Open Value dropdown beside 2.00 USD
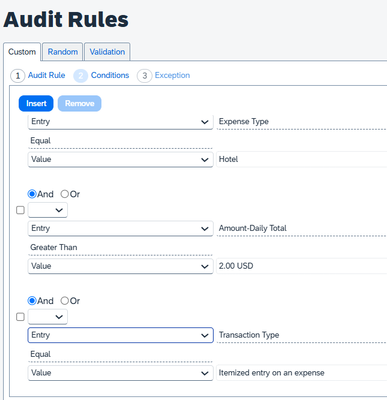This screenshot has width=387, height=400. click(x=120, y=266)
